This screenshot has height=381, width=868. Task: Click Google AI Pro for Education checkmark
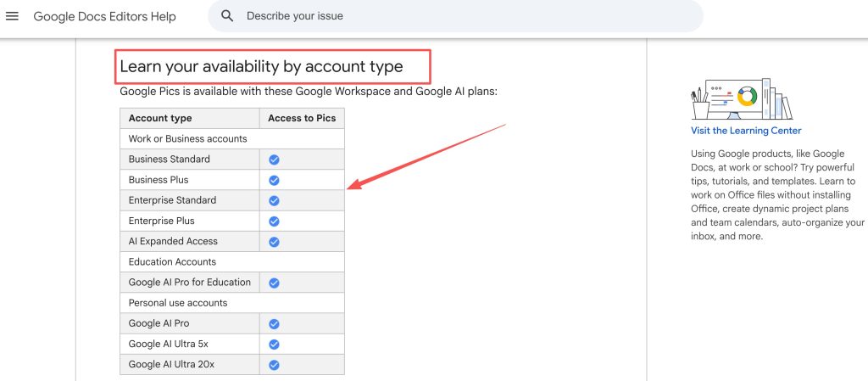(x=274, y=283)
